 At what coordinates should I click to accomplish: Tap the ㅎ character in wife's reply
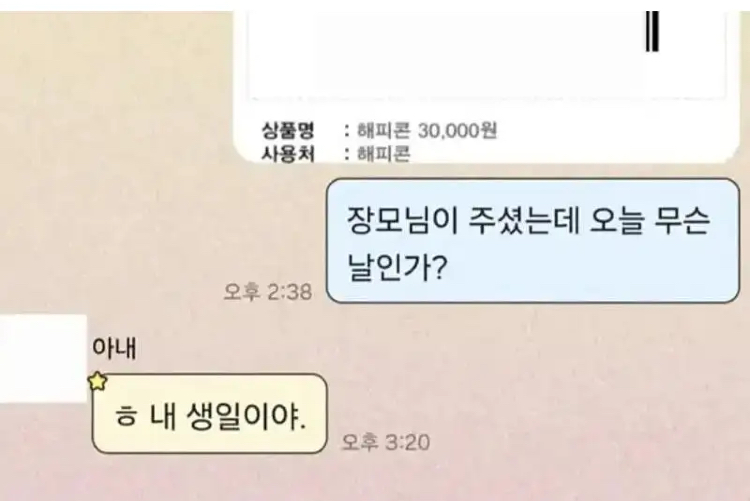click(x=125, y=417)
